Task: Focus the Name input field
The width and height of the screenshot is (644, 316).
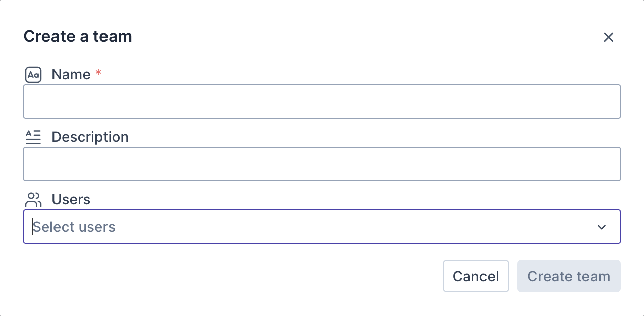Action: [321, 101]
